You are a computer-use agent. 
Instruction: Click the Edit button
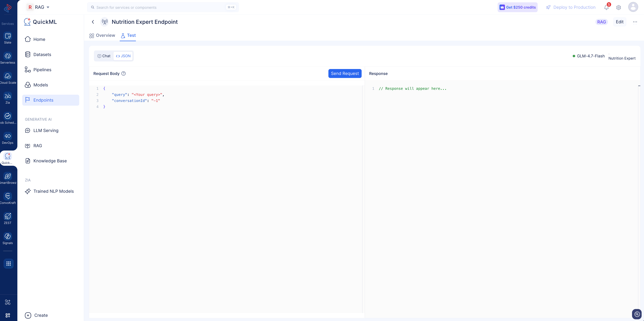click(x=620, y=22)
